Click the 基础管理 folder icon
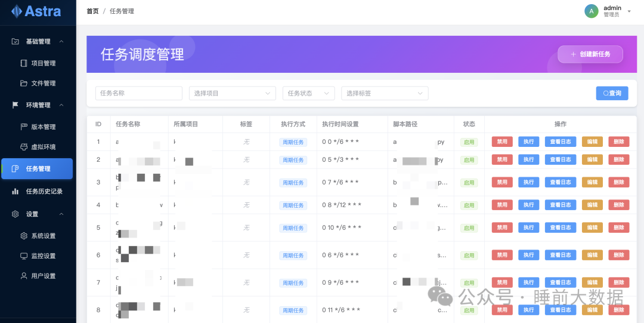The image size is (644, 323). coord(15,42)
